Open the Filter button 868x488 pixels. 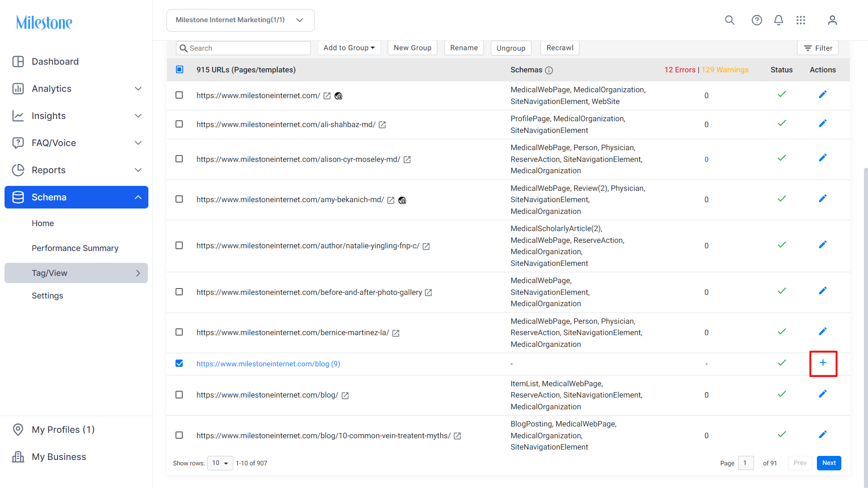point(818,48)
